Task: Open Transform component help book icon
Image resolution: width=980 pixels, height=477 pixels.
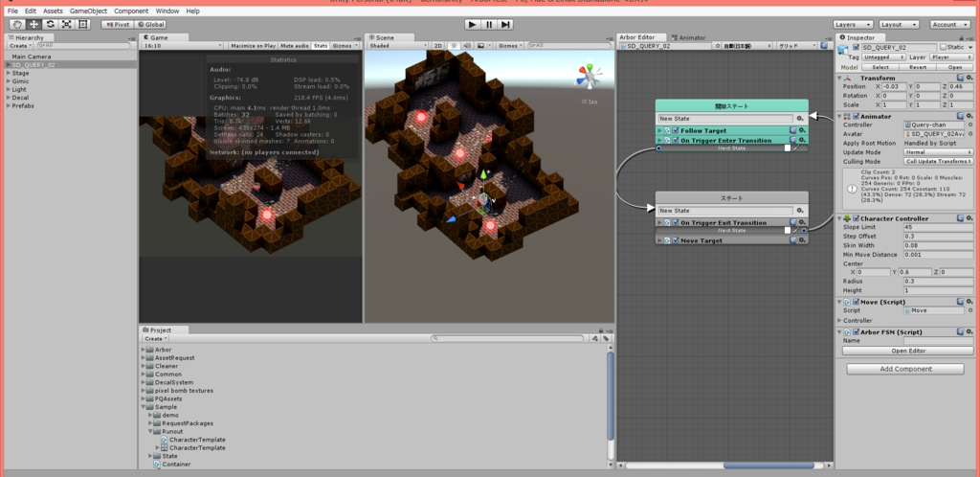Action: pos(961,79)
